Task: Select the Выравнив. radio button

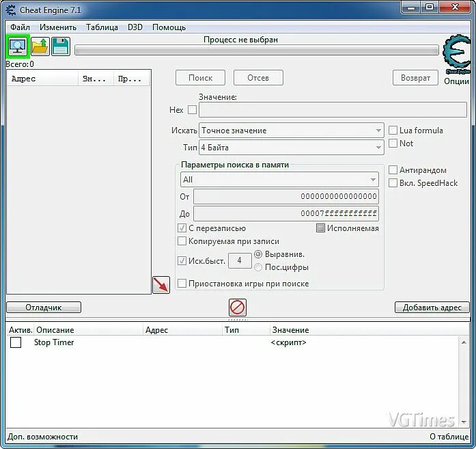Action: (258, 254)
